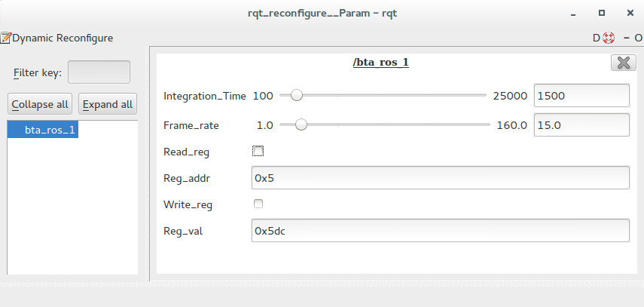The height and width of the screenshot is (307, 644).
Task: Close the /bta_ros_1 panel with X
Action: click(x=623, y=63)
